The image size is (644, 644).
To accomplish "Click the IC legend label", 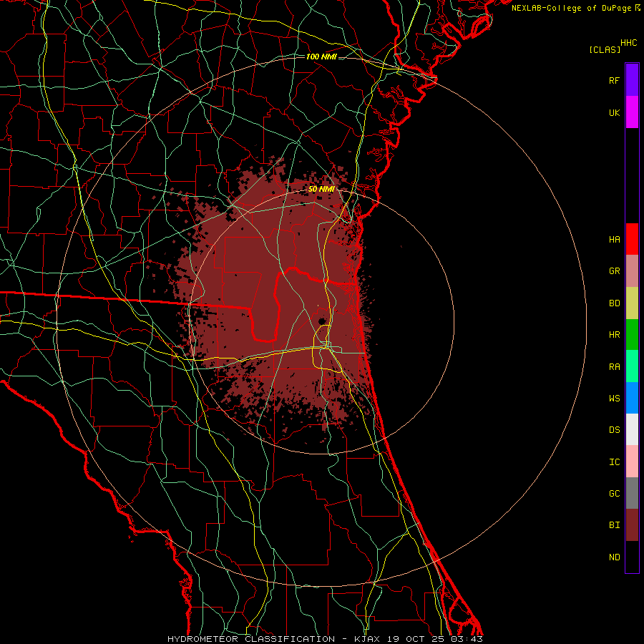I will pyautogui.click(x=615, y=462).
